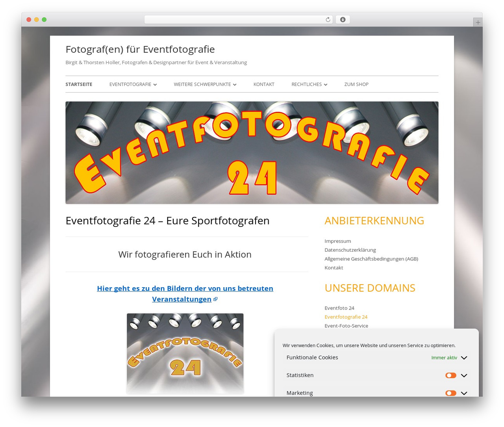Click the browser reload icon

coord(328,20)
